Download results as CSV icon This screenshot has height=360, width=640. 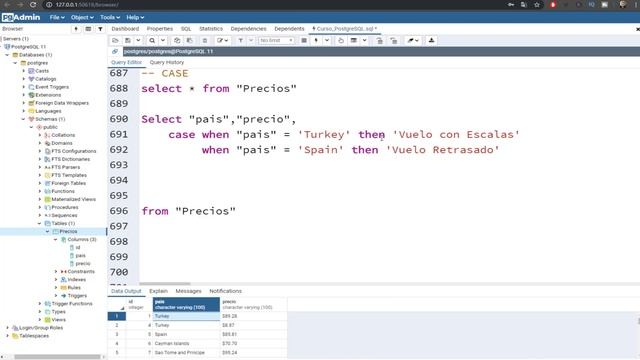point(431,40)
